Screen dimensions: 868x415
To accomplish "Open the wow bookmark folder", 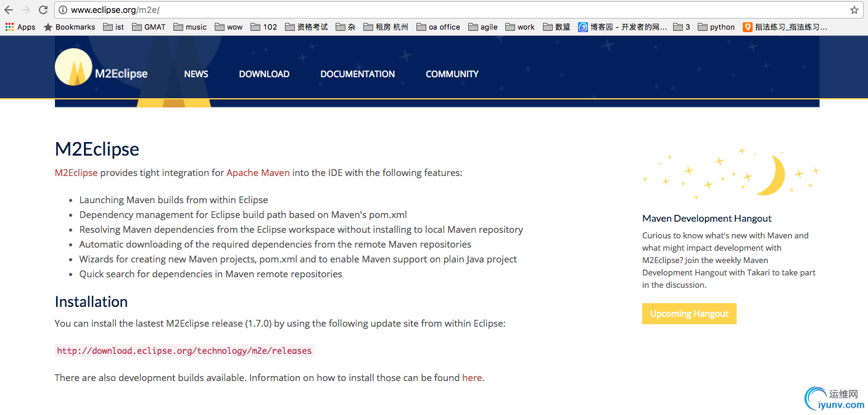I will [x=229, y=27].
